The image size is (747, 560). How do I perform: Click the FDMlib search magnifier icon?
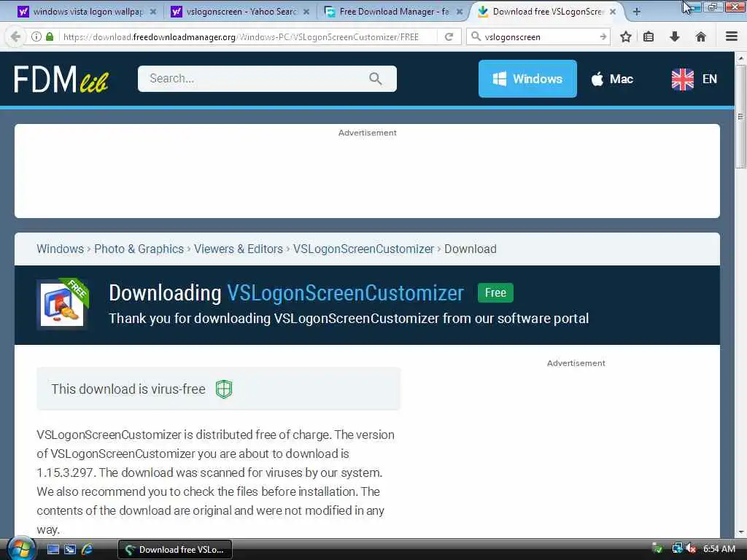tap(376, 79)
